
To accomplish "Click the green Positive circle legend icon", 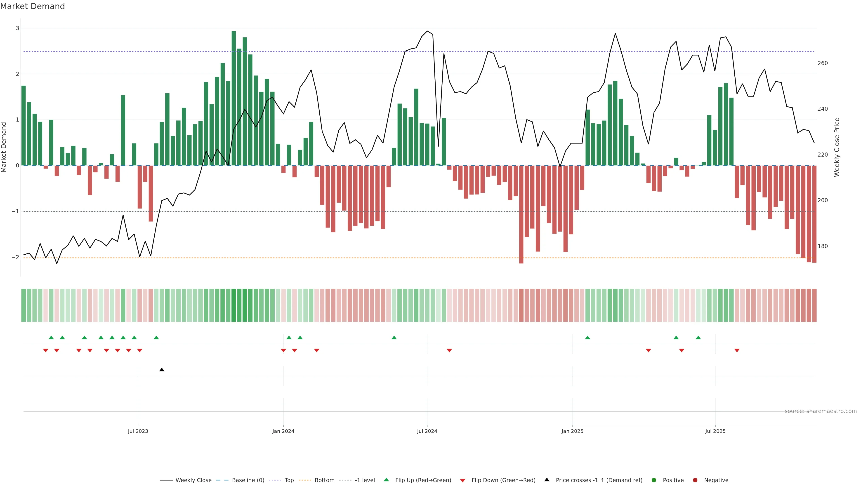I will (x=654, y=480).
